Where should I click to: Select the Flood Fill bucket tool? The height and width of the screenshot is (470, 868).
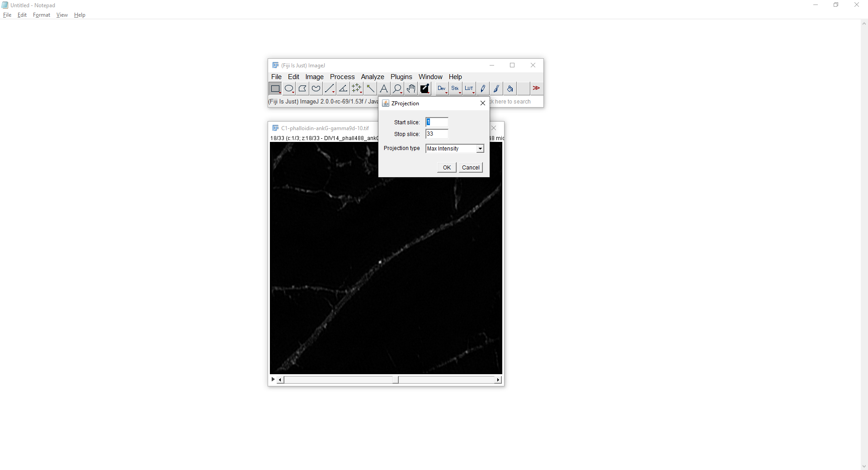[510, 89]
